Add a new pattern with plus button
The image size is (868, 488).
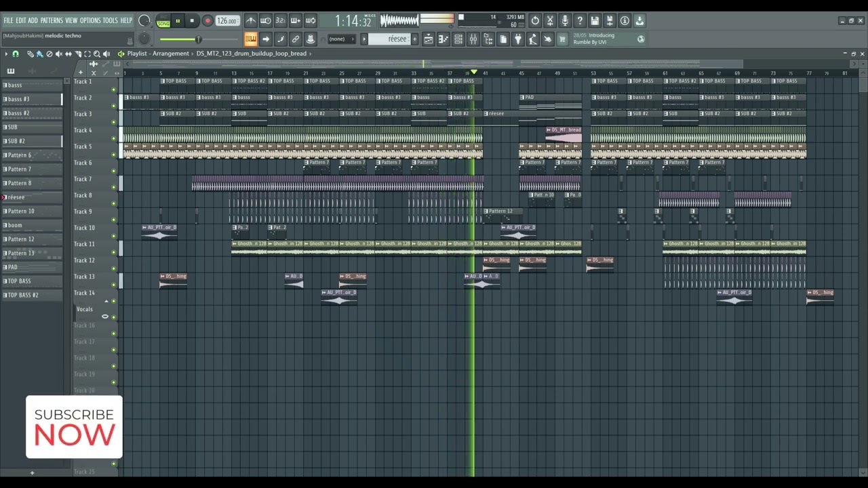[x=414, y=39]
